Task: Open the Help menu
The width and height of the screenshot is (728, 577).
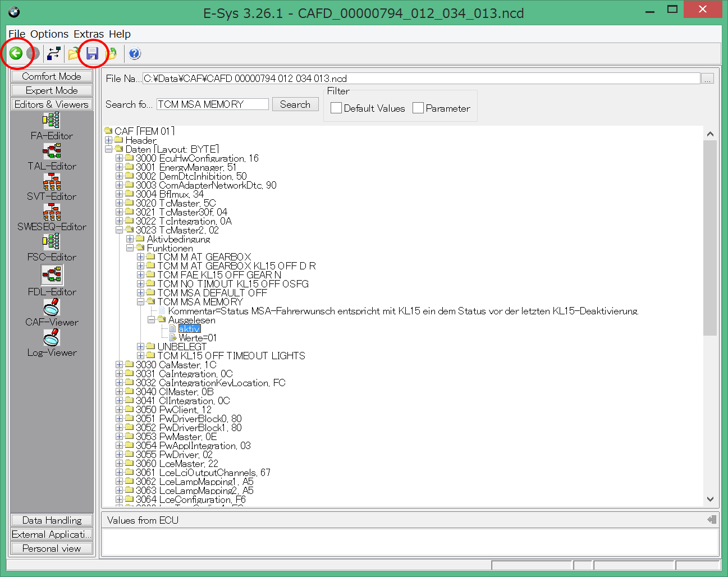Action: point(120,34)
